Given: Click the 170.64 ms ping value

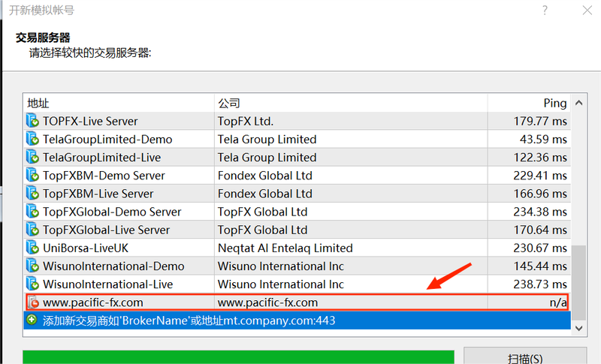Looking at the screenshot, I should [x=540, y=230].
